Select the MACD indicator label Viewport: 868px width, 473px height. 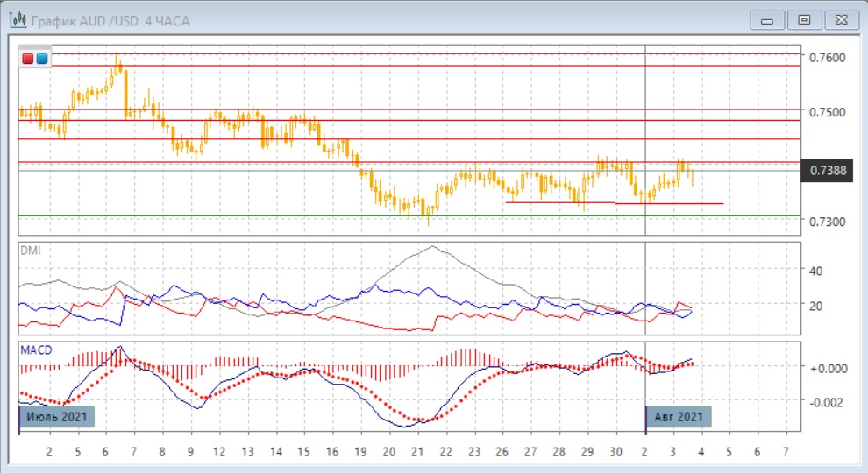click(35, 350)
